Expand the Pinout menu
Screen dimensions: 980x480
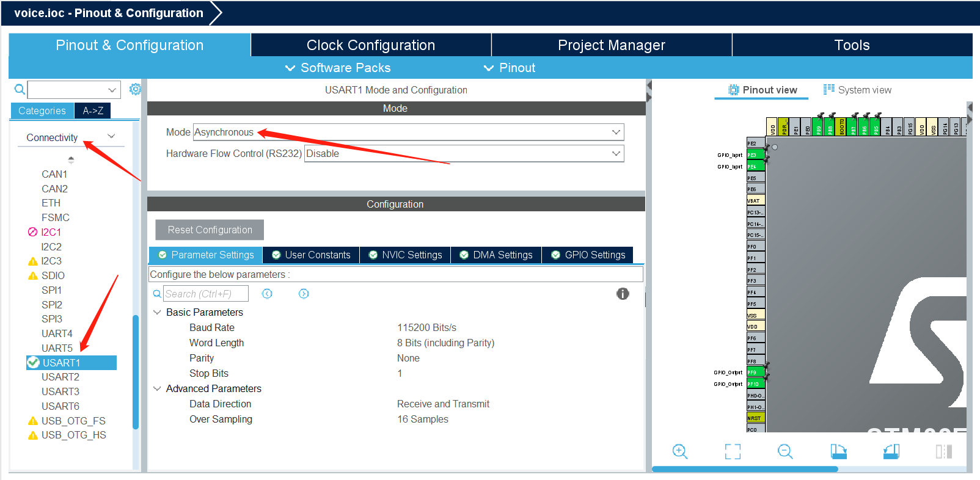pyautogui.click(x=510, y=68)
